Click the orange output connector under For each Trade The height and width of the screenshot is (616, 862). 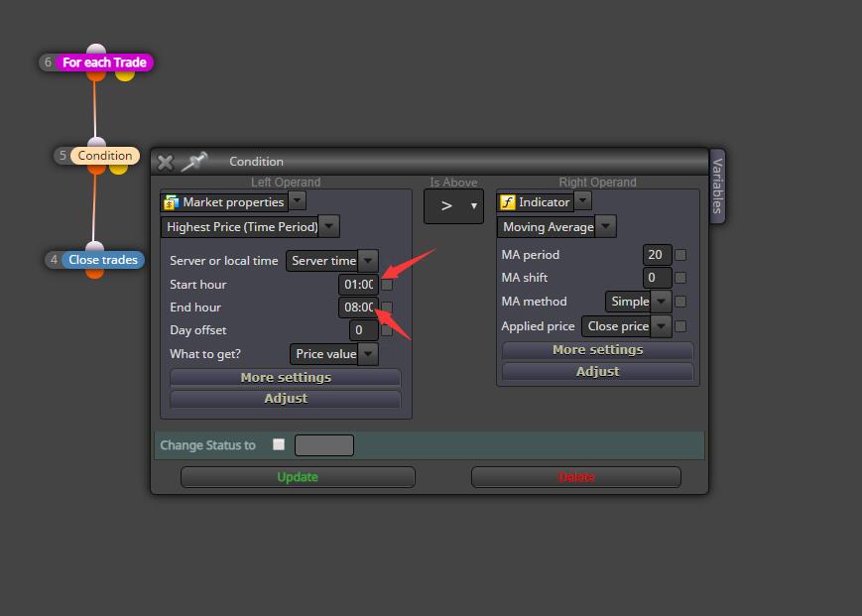coord(95,75)
